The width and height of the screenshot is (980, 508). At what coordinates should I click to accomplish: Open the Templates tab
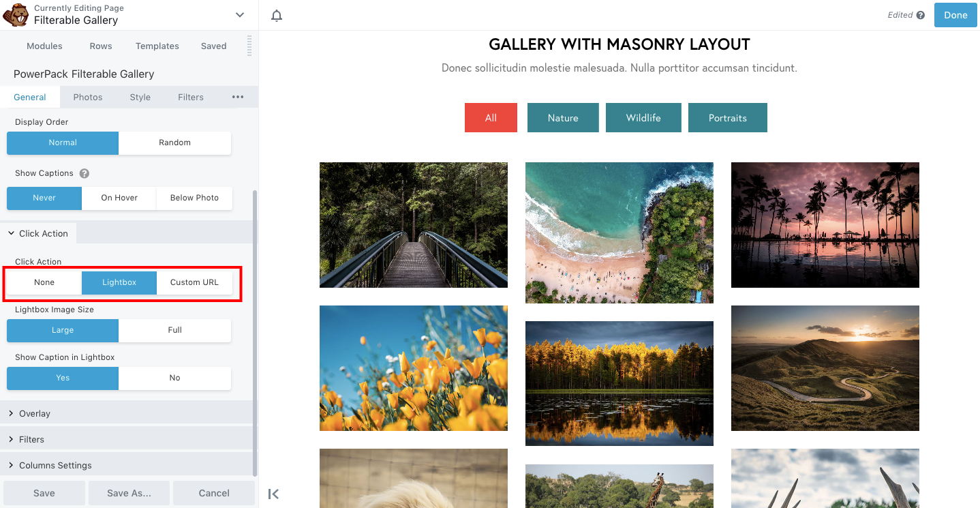[x=157, y=46]
